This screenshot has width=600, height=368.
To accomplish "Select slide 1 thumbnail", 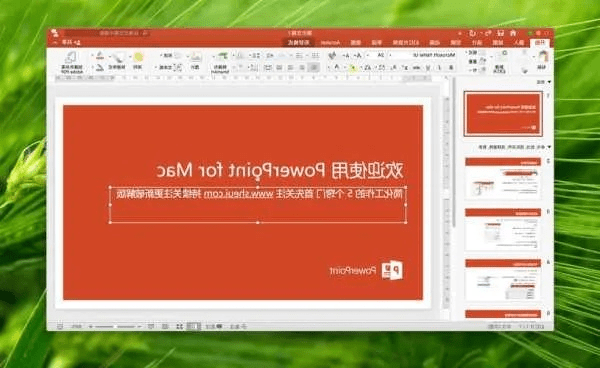I will (503, 114).
